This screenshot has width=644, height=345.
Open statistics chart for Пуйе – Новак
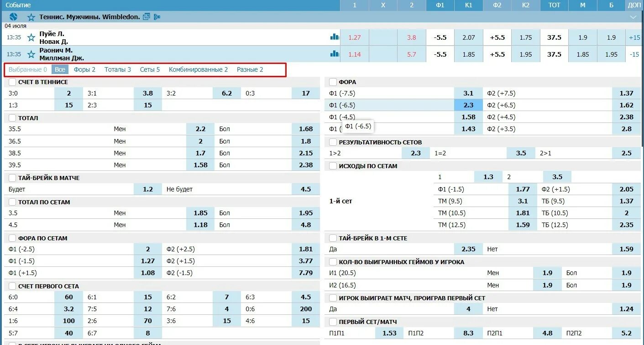(x=335, y=37)
